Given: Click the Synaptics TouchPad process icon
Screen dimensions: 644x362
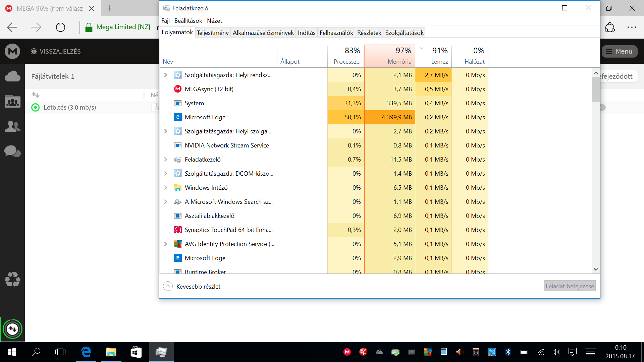Looking at the screenshot, I should click(x=178, y=230).
